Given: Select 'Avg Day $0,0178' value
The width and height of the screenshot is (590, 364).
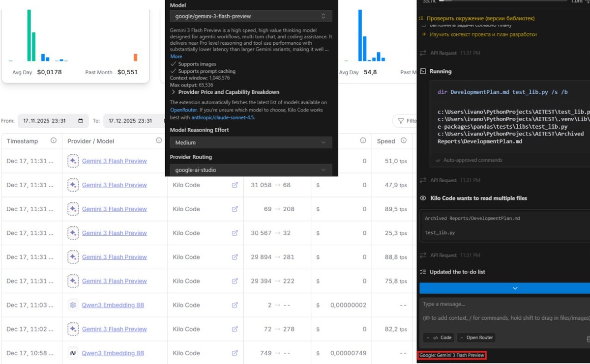Looking at the screenshot, I should coord(37,72).
